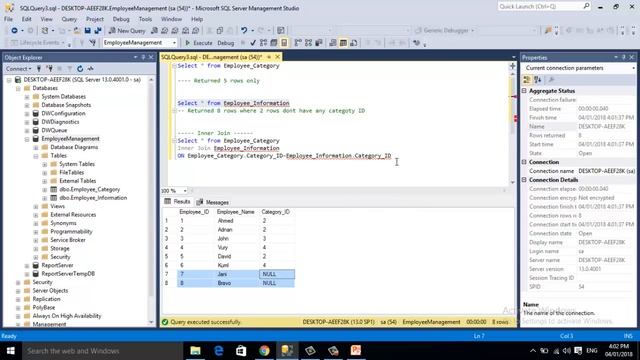Image resolution: width=640 pixels, height=360 pixels.
Task: Click the Activity Monitor icon in Object Explorer
Action: pyautogui.click(x=91, y=69)
